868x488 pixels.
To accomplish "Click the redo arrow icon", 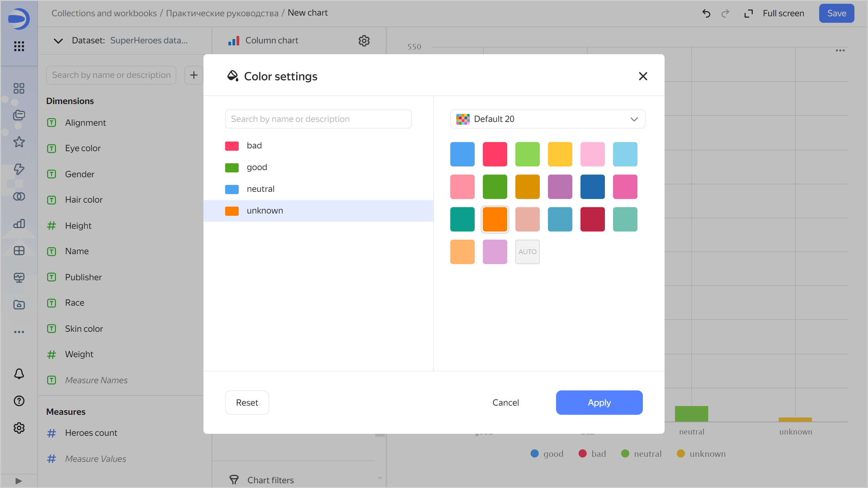I will coord(725,14).
